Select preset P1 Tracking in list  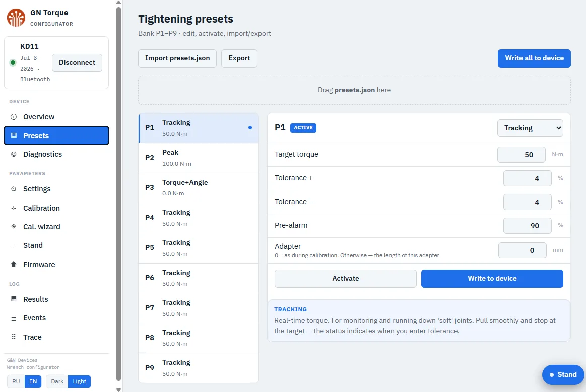point(199,128)
